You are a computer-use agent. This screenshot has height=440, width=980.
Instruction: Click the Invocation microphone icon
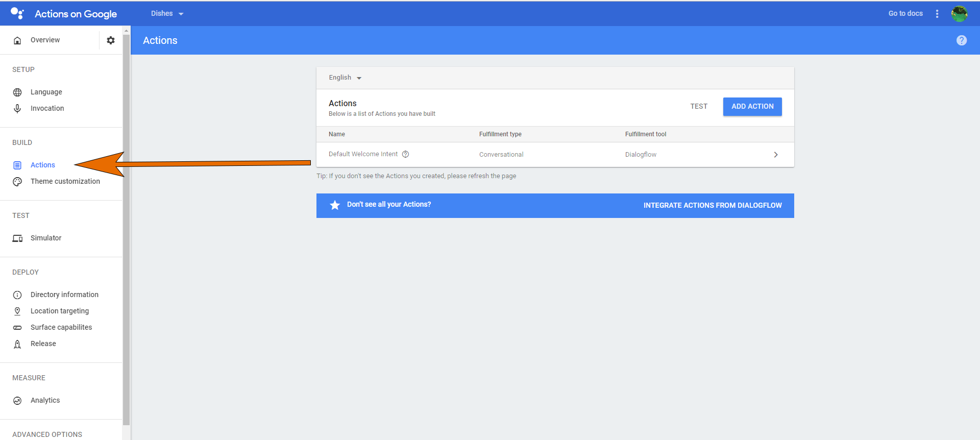tap(17, 109)
